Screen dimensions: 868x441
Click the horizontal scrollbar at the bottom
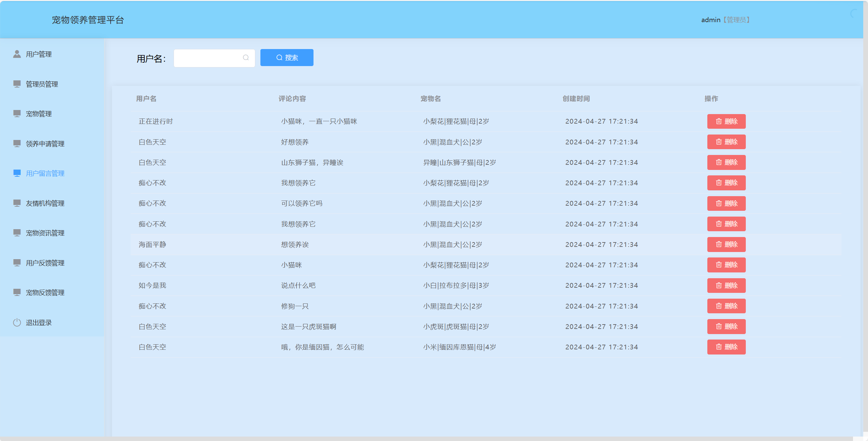(425, 439)
